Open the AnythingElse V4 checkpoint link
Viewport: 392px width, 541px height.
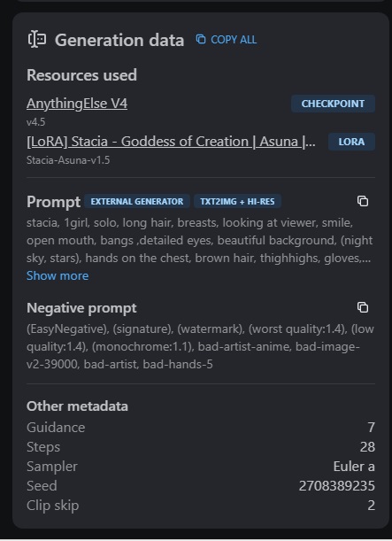pyautogui.click(x=77, y=104)
